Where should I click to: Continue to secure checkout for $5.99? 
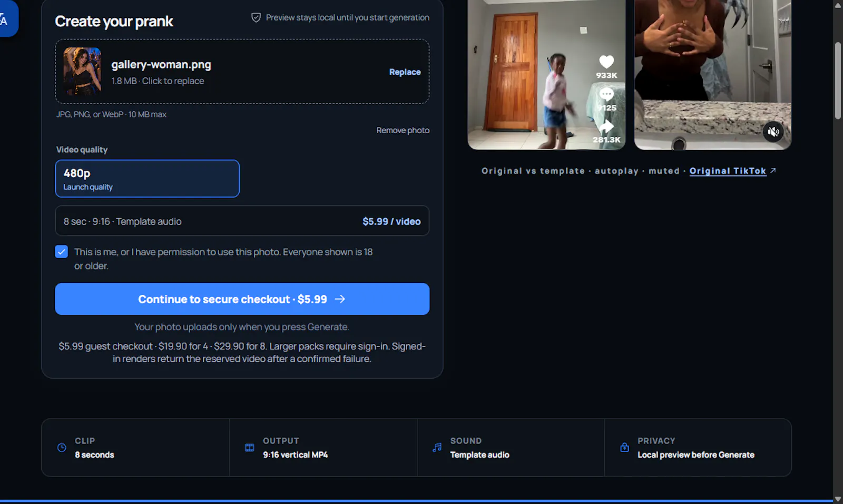[x=242, y=299]
